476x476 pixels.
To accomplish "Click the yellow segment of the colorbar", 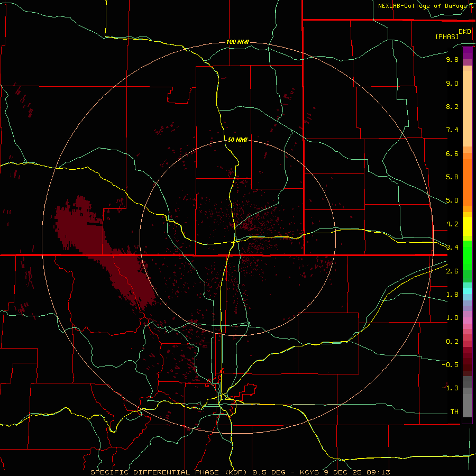I will click(467, 226).
